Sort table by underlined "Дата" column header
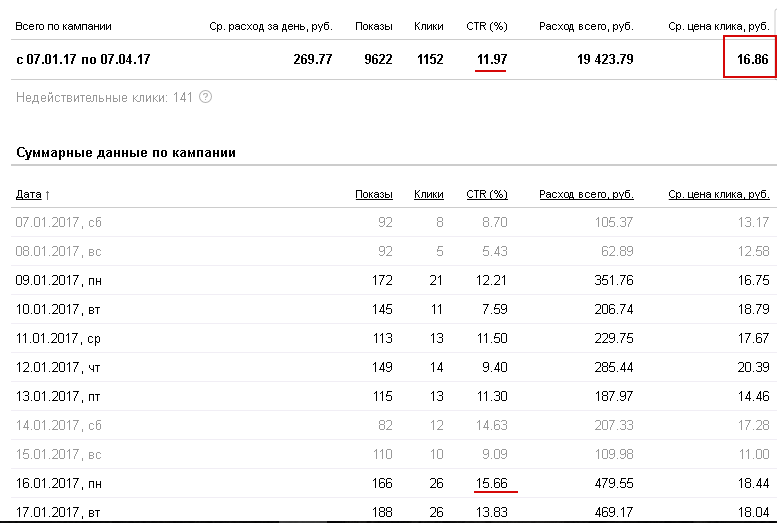Image resolution: width=777 pixels, height=523 pixels. (x=32, y=194)
